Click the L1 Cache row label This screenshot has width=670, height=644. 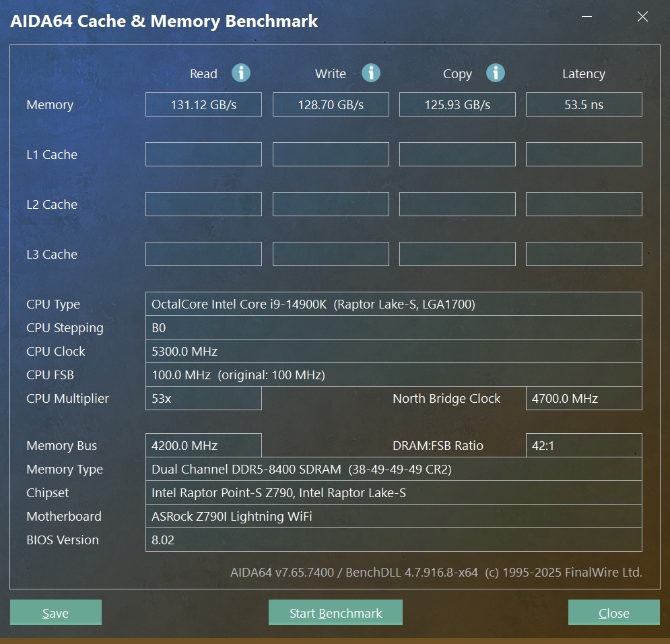pyautogui.click(x=52, y=154)
